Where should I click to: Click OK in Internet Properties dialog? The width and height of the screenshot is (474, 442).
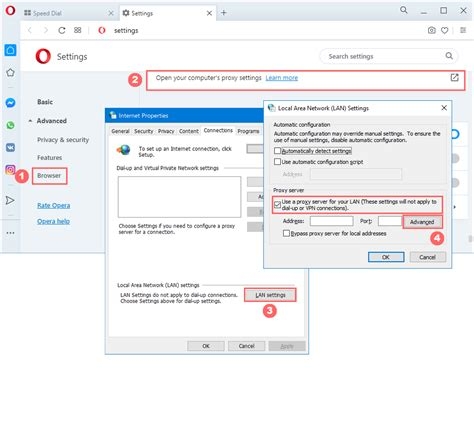point(206,346)
